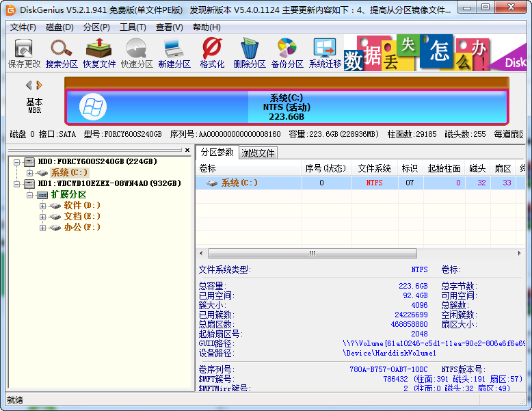532x411 pixels.
Task: Expand the 软件(D:) partition tree node
Action: pos(42,206)
